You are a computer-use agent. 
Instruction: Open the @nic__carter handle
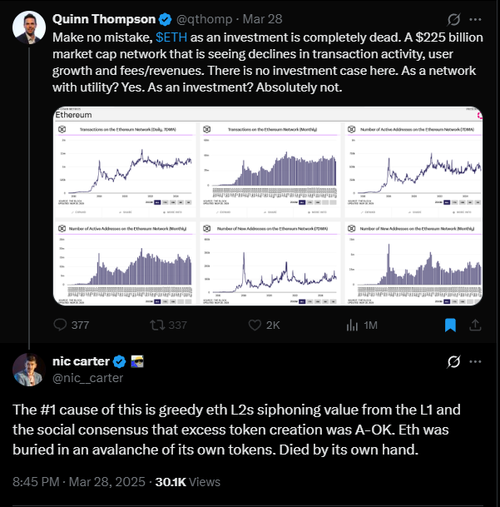(x=88, y=378)
